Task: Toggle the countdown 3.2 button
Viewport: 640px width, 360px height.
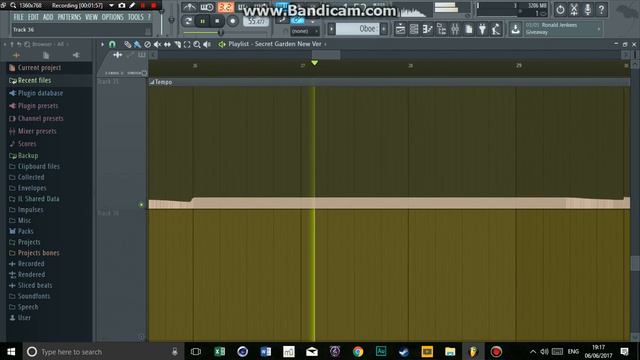Action: point(225,7)
